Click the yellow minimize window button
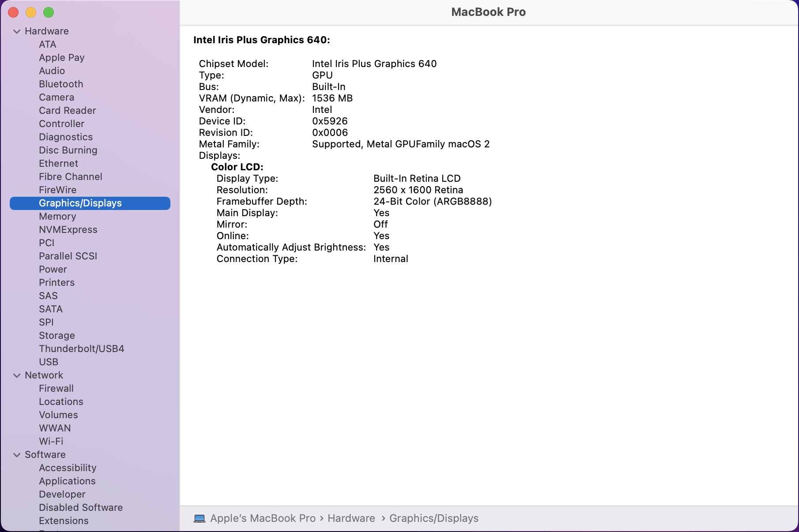This screenshot has height=532, width=799. [x=31, y=12]
